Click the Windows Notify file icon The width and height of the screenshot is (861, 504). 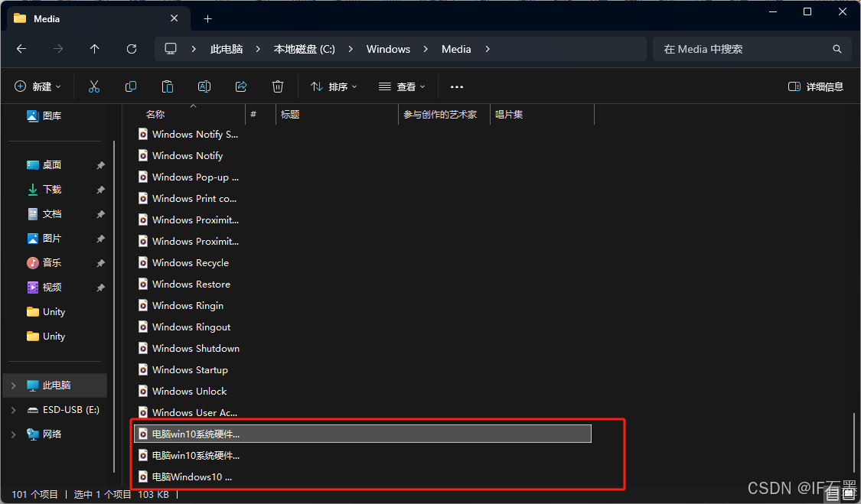point(143,155)
